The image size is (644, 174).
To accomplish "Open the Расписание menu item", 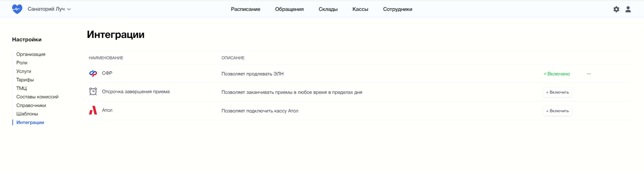I will [245, 9].
